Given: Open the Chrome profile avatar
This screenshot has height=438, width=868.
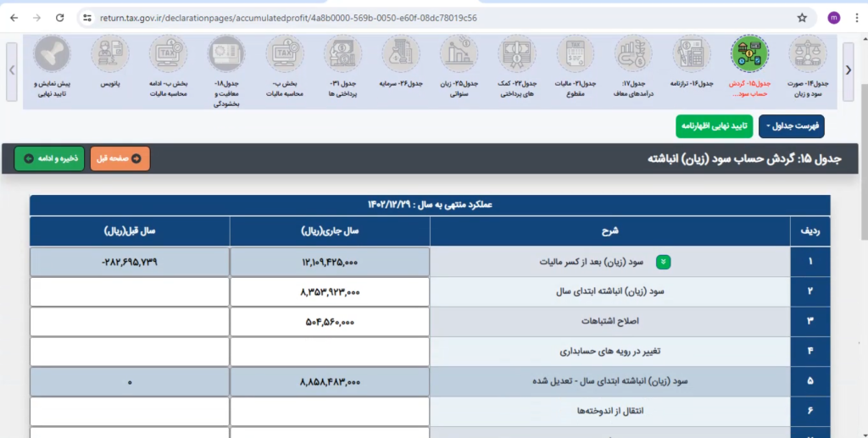Looking at the screenshot, I should pyautogui.click(x=834, y=18).
